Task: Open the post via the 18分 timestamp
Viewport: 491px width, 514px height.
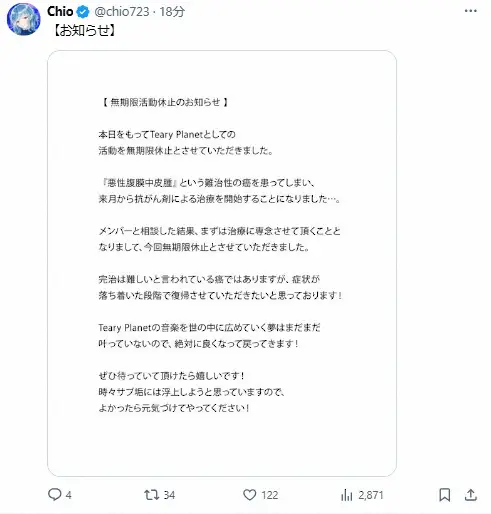Action: [172, 12]
